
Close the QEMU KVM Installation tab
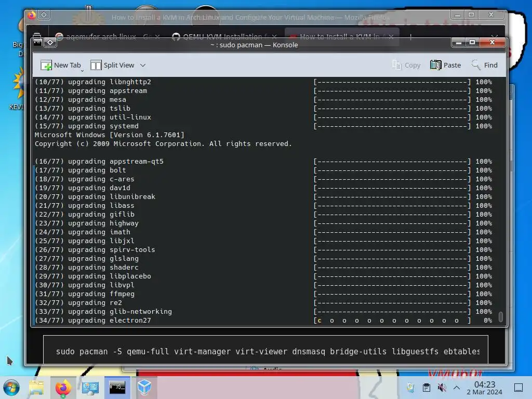(x=274, y=36)
